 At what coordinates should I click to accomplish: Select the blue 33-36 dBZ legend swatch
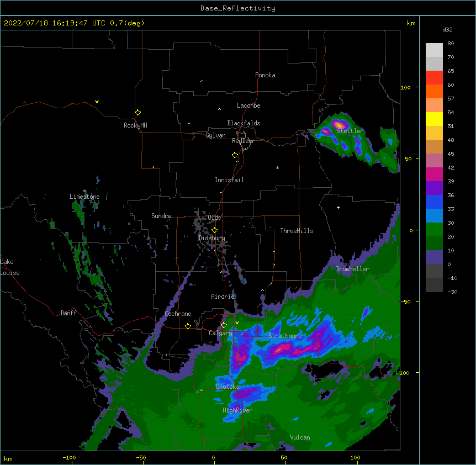click(x=434, y=202)
